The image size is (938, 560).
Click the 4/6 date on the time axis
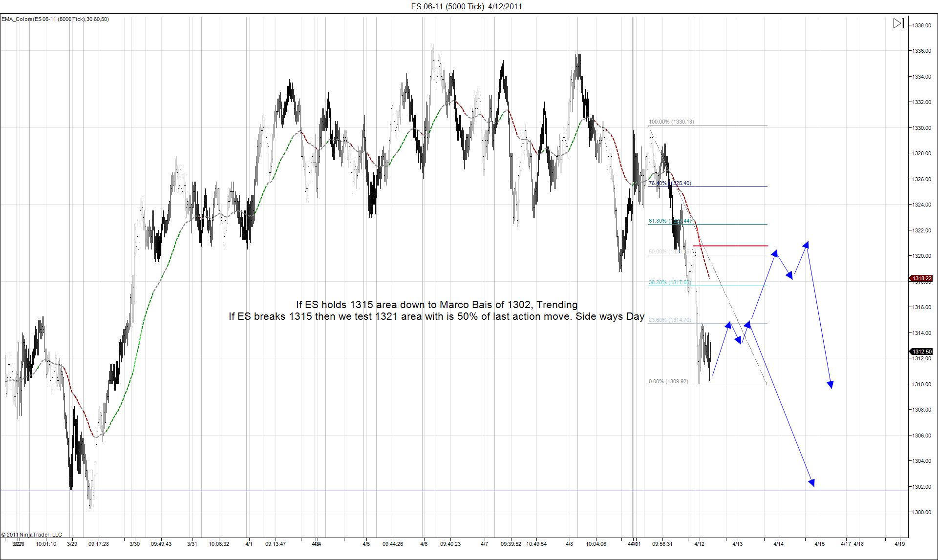point(424,543)
